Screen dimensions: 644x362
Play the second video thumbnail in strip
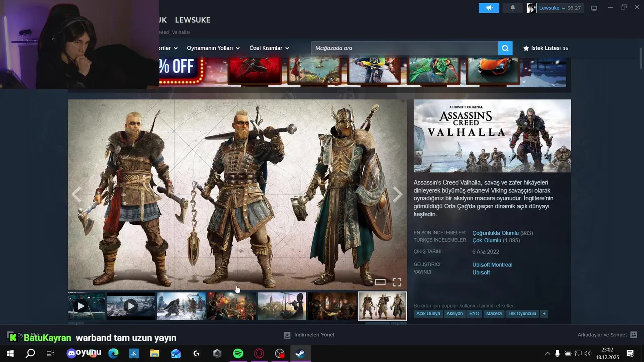(x=131, y=306)
